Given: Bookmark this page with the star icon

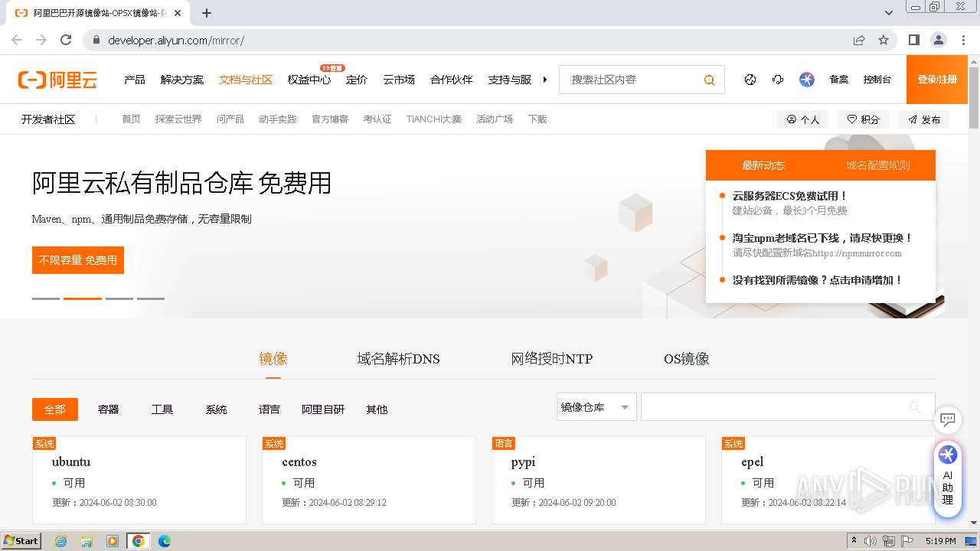Looking at the screenshot, I should pos(884,40).
